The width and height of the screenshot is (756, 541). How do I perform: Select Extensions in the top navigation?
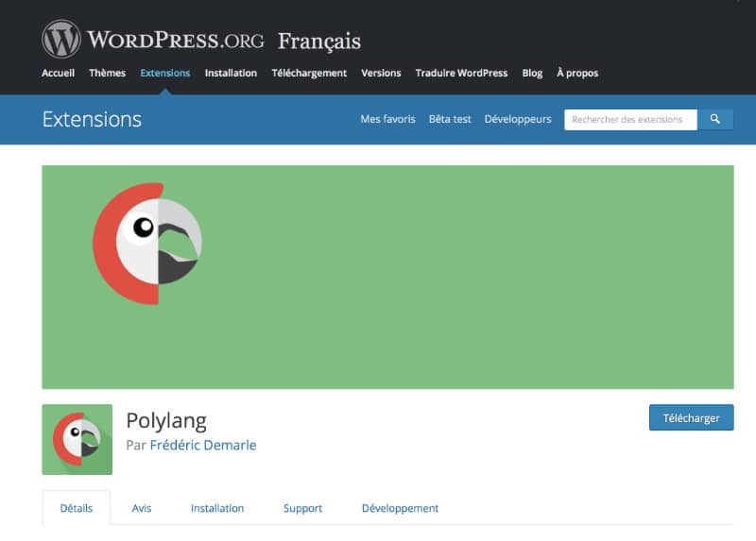pyautogui.click(x=164, y=74)
